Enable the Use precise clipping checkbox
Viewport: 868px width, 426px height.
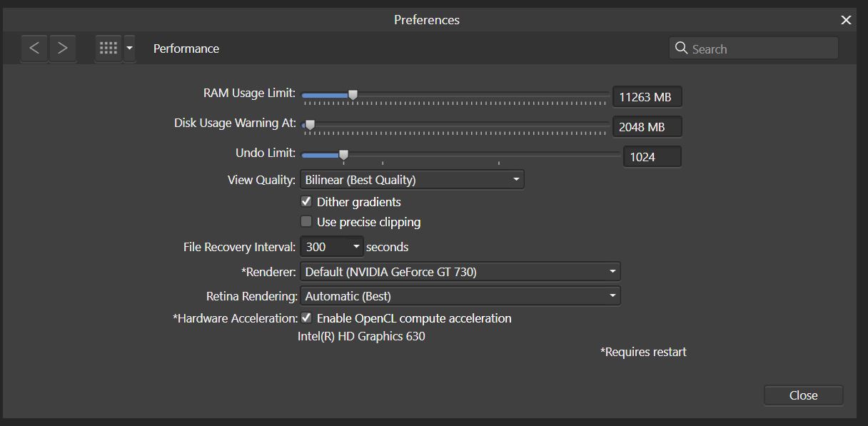(x=306, y=221)
